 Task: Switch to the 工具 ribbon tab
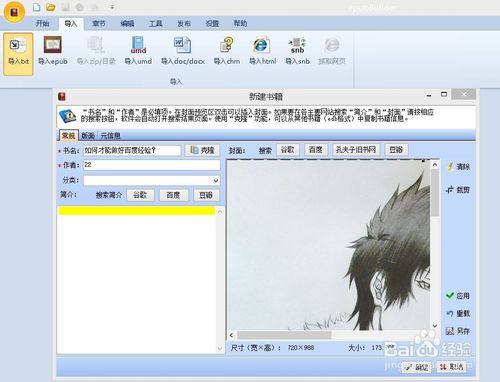coord(155,23)
